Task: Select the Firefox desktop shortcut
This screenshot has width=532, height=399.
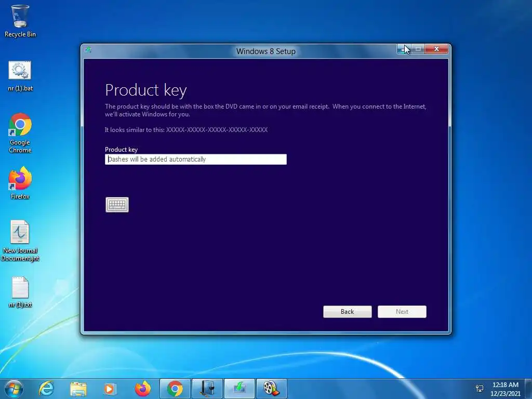Action: point(20,183)
